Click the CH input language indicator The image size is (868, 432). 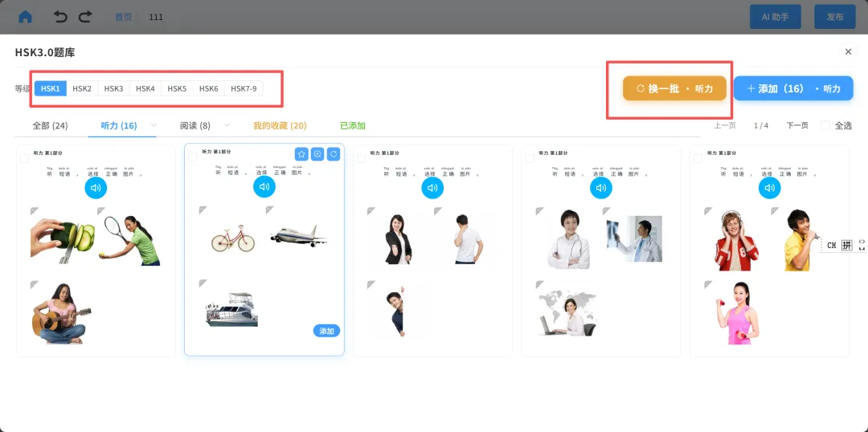(832, 245)
